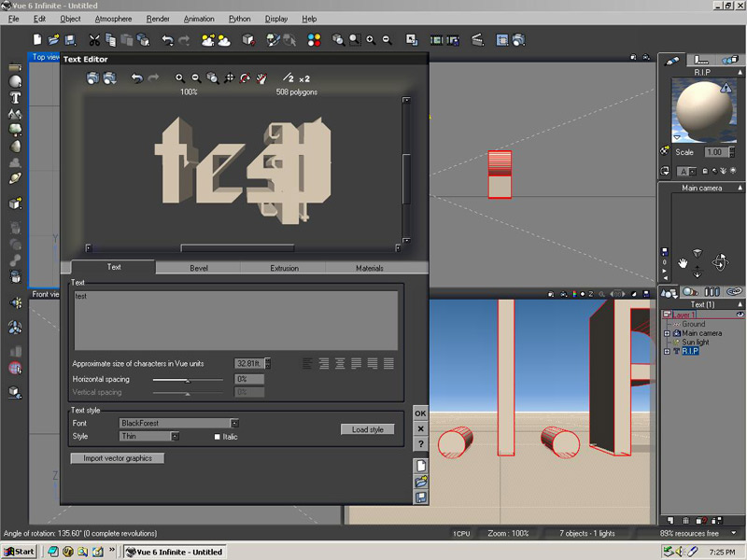Expand the Main camera tree item
747x560 pixels.
667,333
